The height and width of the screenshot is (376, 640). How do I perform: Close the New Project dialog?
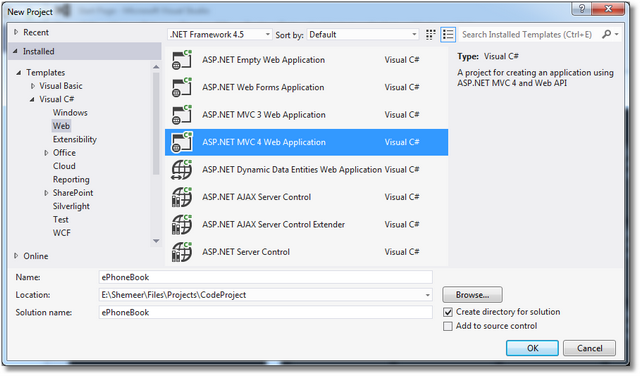click(x=608, y=9)
